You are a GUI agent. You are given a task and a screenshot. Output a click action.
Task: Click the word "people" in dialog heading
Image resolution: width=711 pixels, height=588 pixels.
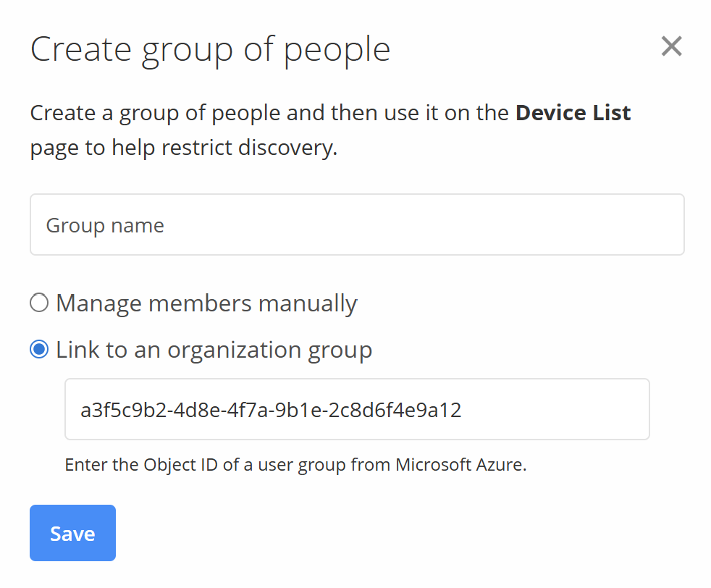click(337, 49)
